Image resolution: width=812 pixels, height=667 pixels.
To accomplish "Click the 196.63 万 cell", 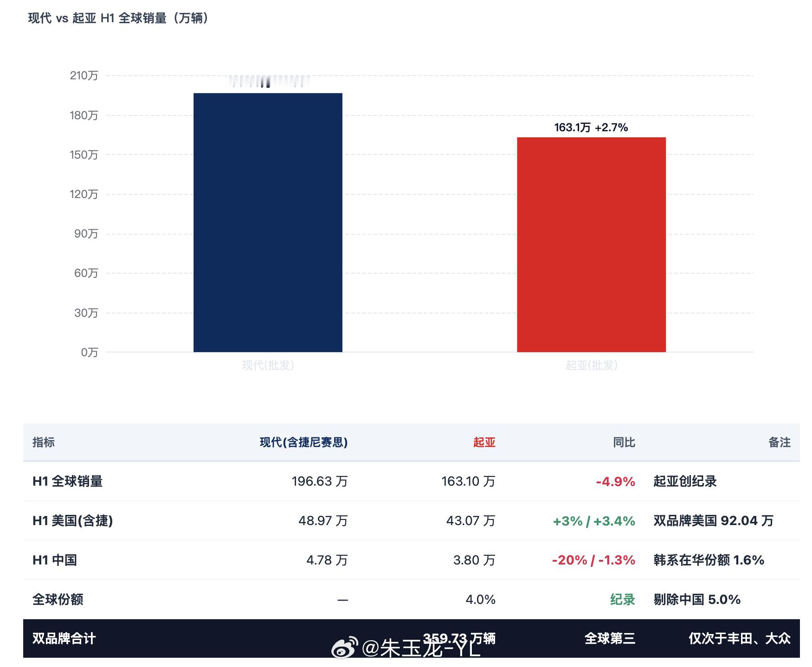I will click(x=320, y=481).
